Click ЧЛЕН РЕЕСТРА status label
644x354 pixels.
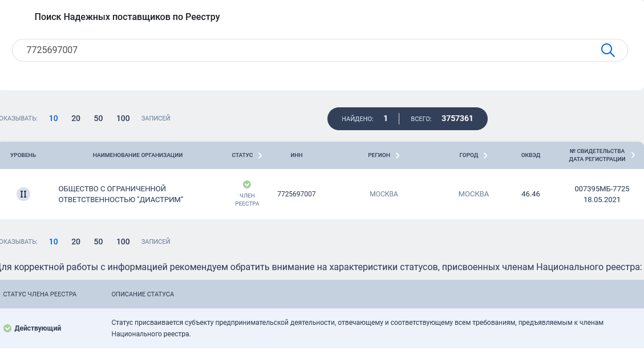tap(247, 199)
